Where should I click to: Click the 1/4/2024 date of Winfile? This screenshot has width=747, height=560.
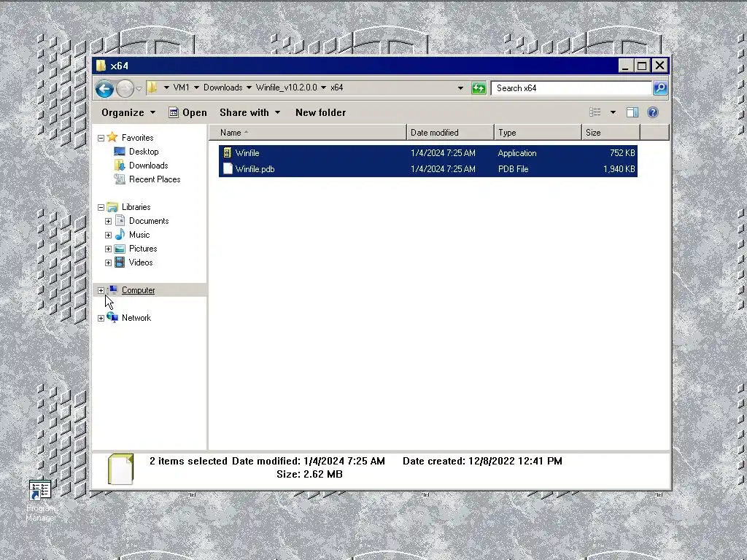point(443,153)
